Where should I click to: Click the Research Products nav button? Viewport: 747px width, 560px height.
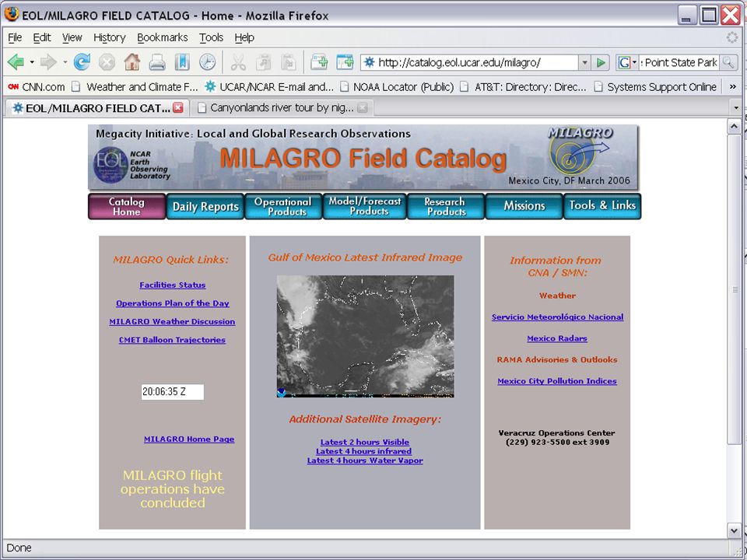(446, 206)
